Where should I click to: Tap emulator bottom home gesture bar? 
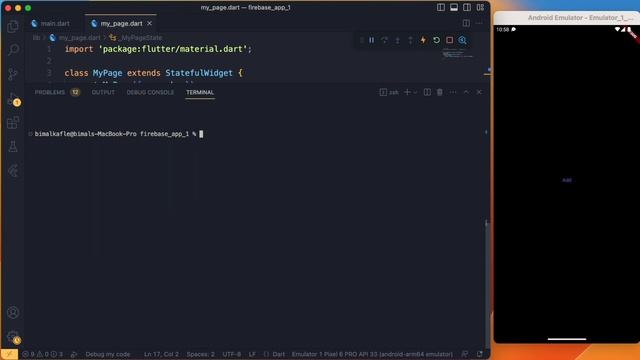(567, 339)
